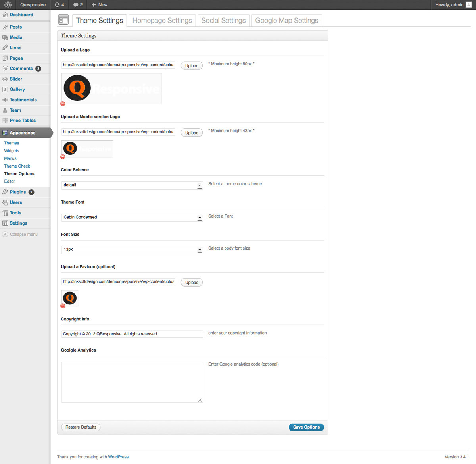Open the Theme Check submenu item
476x464 pixels.
[17, 166]
